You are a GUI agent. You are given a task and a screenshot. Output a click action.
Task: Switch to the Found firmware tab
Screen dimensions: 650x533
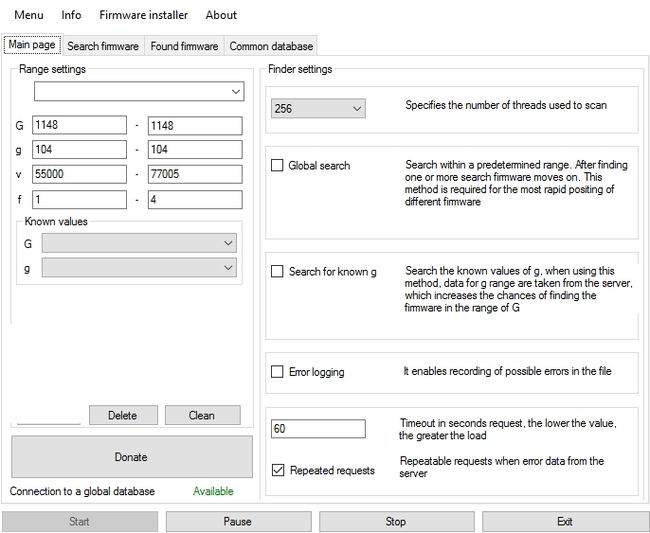pos(184,46)
